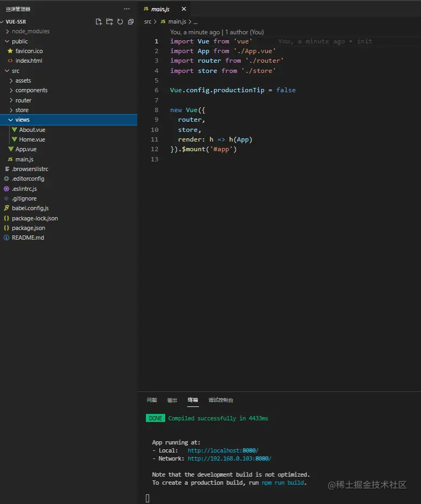This screenshot has height=504, width=421.
Task: Close the main.js editor tab
Action: (x=183, y=9)
